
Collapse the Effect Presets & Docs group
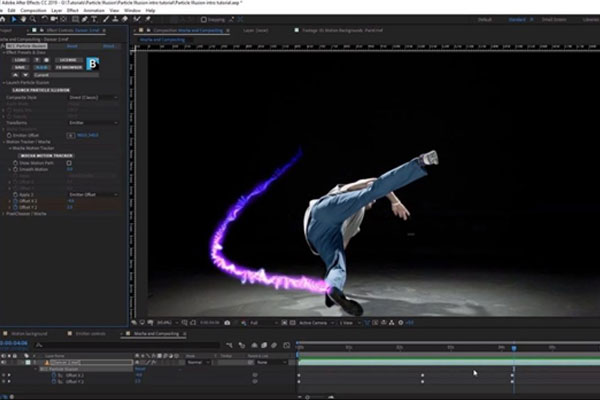[x=3, y=52]
